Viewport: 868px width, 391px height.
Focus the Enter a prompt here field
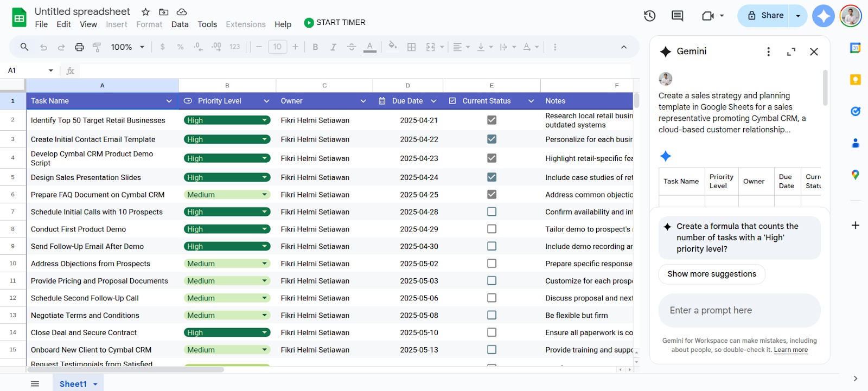[x=739, y=310]
